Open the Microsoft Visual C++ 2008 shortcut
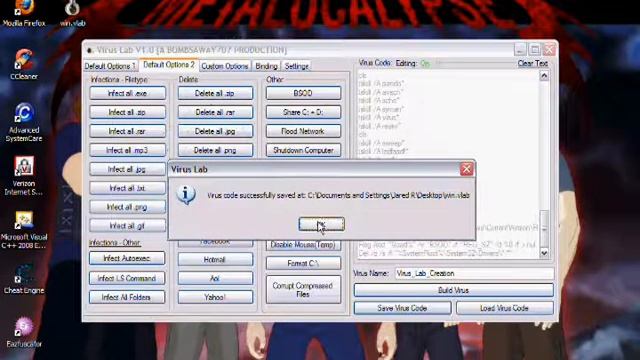 [24, 230]
